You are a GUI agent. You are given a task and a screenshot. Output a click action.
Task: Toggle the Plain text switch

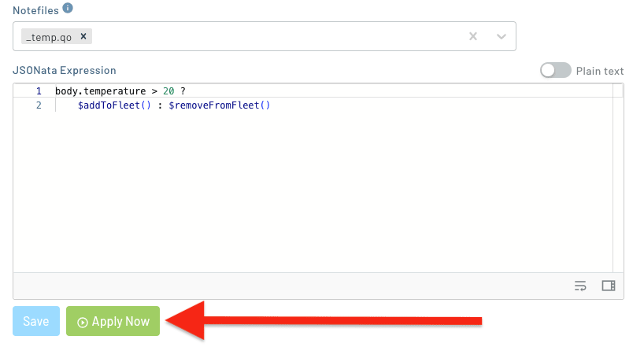pyautogui.click(x=555, y=70)
